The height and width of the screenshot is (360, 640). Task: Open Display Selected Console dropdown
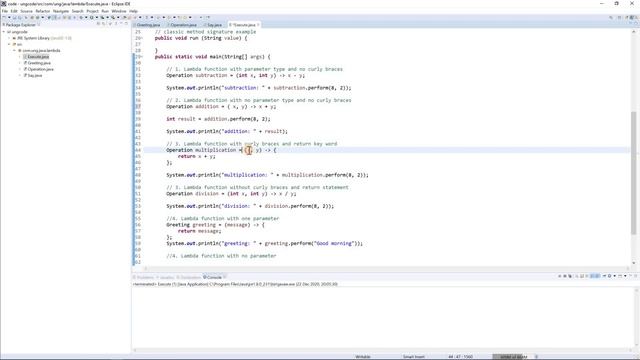(615, 276)
